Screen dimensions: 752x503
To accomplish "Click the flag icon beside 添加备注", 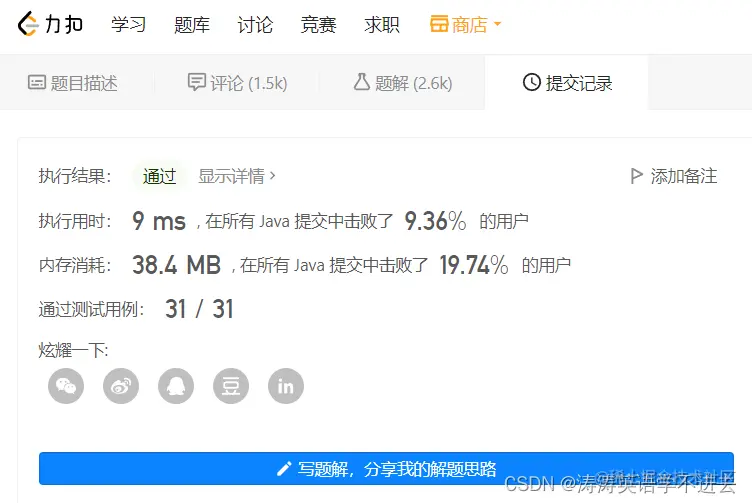I will point(636,176).
